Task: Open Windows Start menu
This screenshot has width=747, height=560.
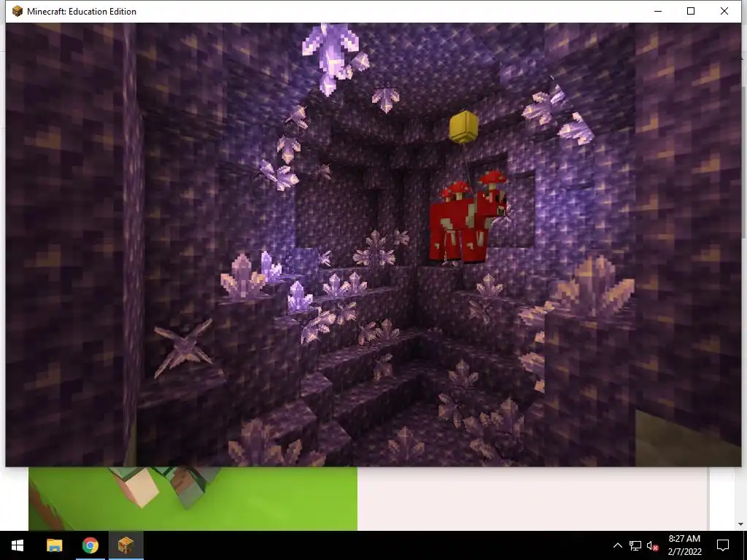Action: tap(18, 545)
